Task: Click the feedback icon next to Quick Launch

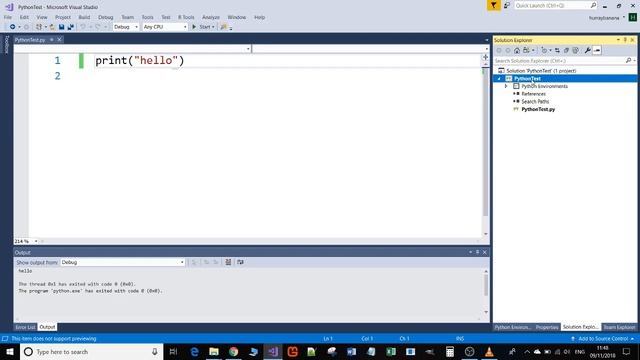Action: (x=507, y=5)
